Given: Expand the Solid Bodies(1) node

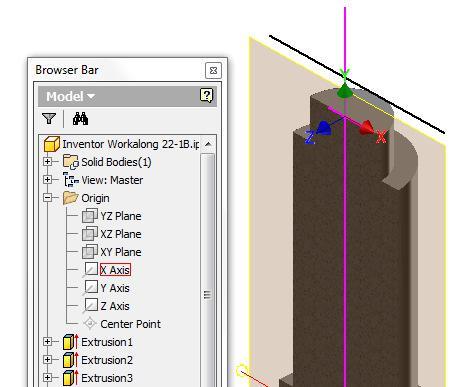Looking at the screenshot, I should pyautogui.click(x=47, y=162).
